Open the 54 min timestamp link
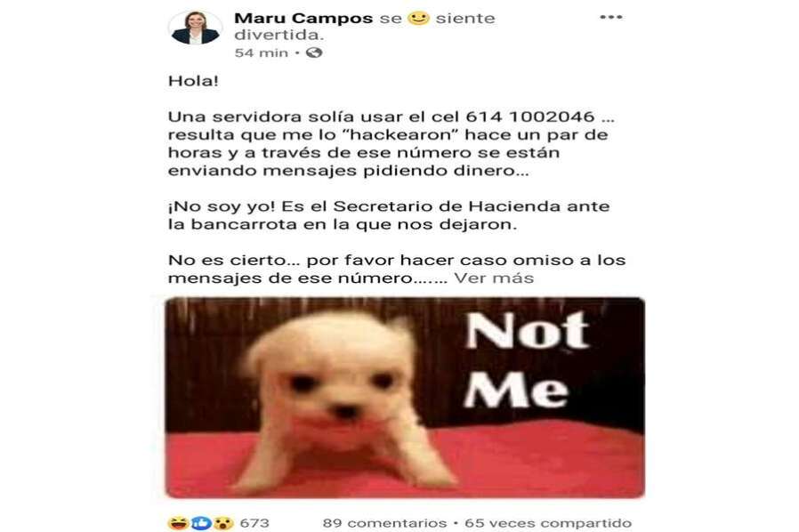The width and height of the screenshot is (799, 532). coord(261,52)
